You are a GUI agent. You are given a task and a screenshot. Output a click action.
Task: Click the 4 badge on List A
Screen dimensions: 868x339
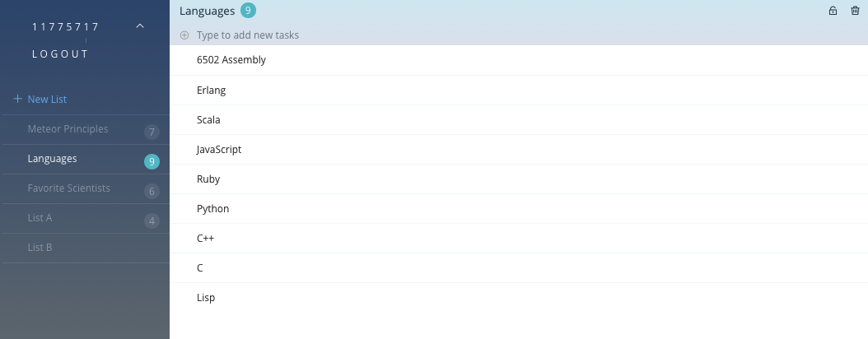(x=151, y=221)
